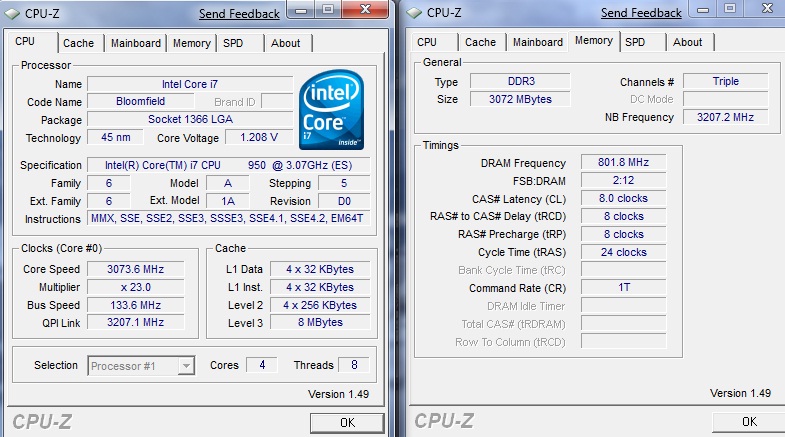Click Send Feedback link in left window
This screenshot has width=785, height=437.
point(239,14)
